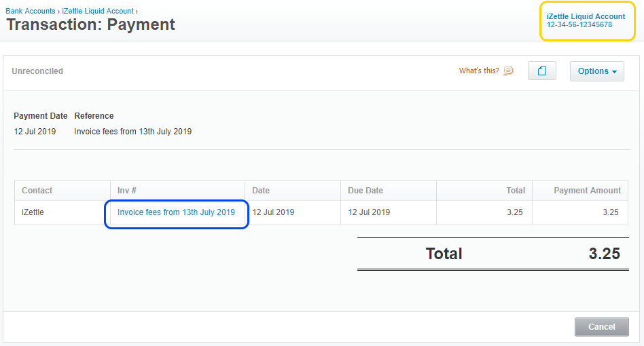The image size is (644, 346).
Task: Click the orange speech bubble help icon
Action: [x=508, y=71]
